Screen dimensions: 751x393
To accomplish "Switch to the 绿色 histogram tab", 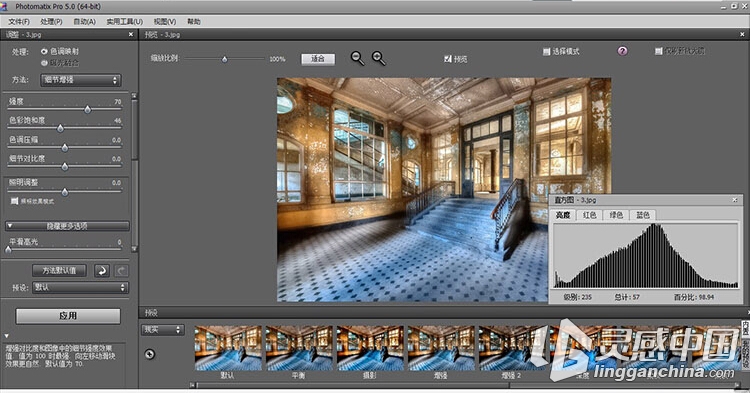I will point(616,215).
